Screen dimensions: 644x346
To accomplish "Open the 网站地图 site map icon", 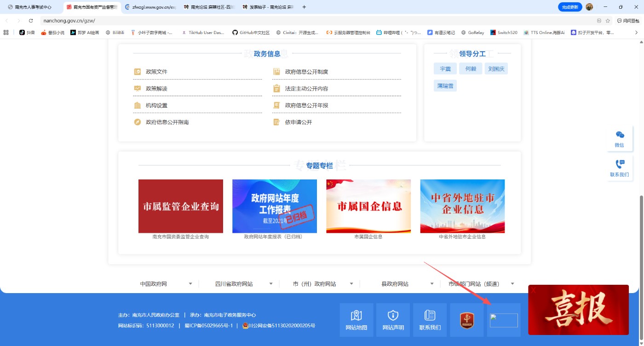I will (356, 320).
